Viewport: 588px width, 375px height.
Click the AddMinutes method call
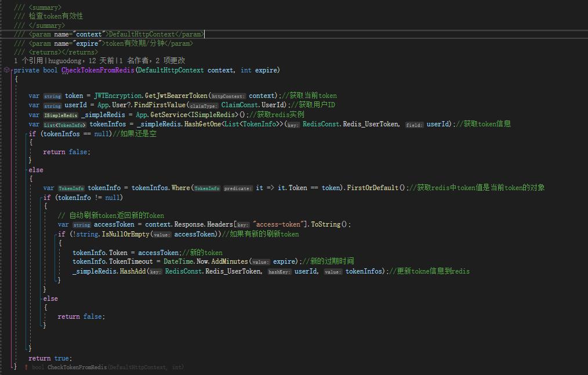tap(229, 261)
